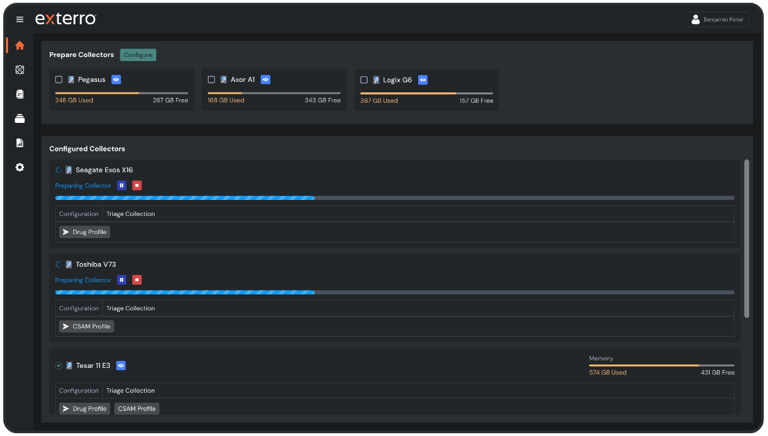Viewport: 768px width, 436px height.
Task: Open the sidebar settings gear
Action: [x=20, y=167]
